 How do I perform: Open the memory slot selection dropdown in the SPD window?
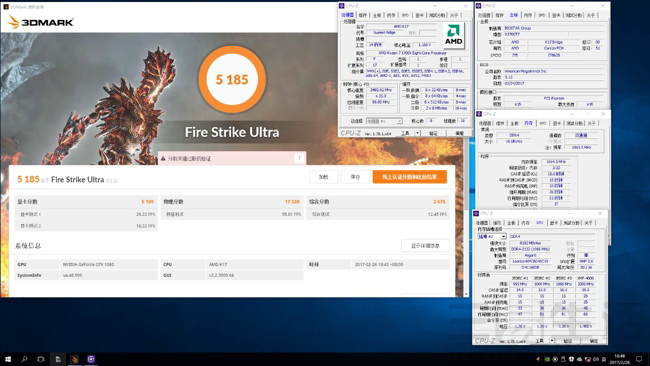pyautogui.click(x=492, y=236)
